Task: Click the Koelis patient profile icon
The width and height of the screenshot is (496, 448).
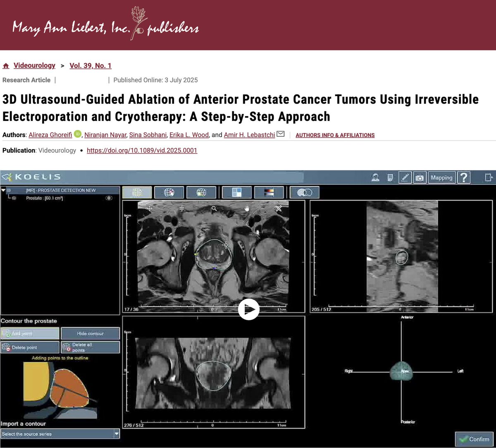Action: point(375,178)
